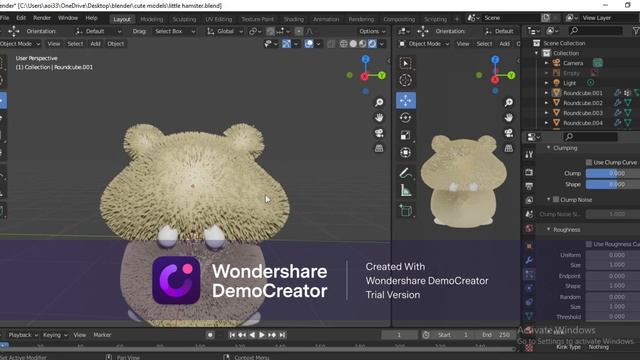Toggle perspective/orthographic grid icon in left viewport

tap(379, 148)
